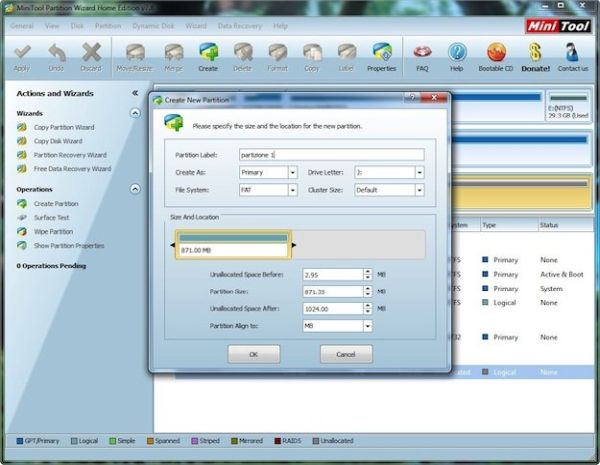Select the Move/Resize partition tool

pos(132,53)
